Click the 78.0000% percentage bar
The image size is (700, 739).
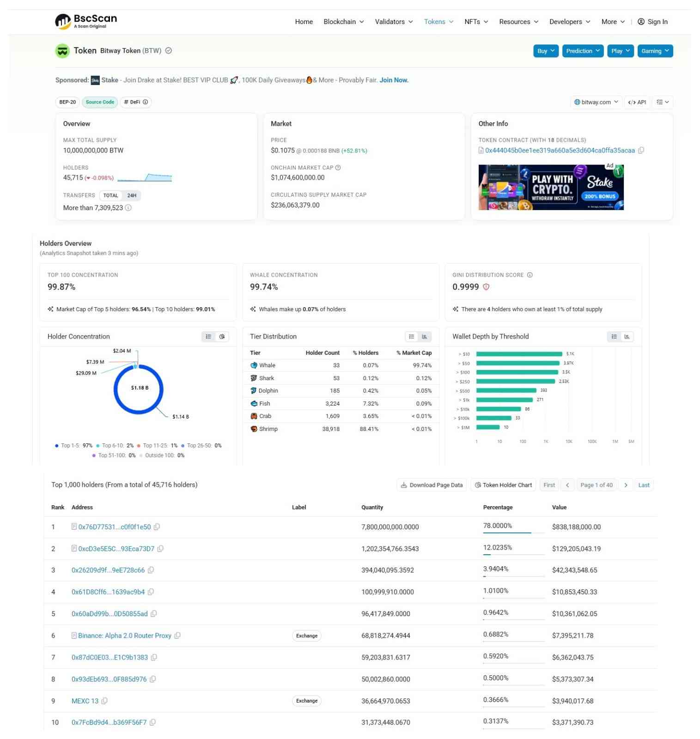(x=514, y=533)
